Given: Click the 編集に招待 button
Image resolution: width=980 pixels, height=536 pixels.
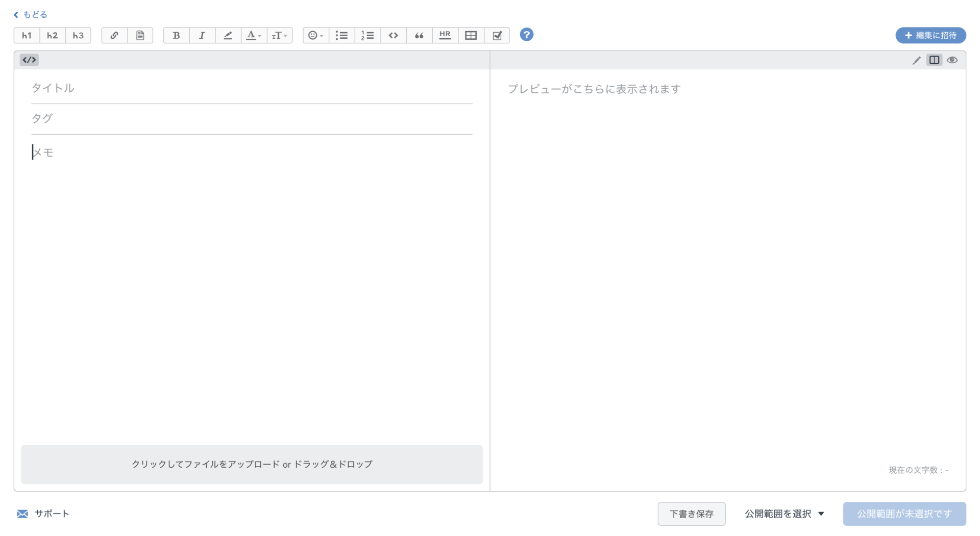Looking at the screenshot, I should (930, 35).
